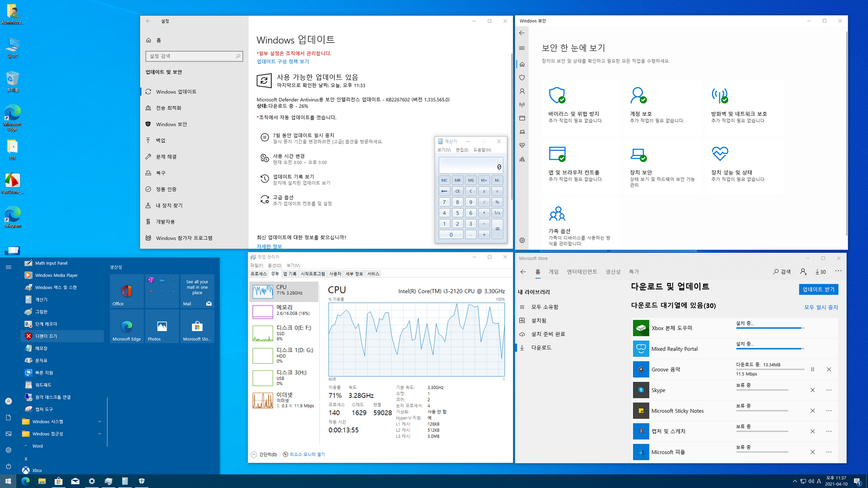Viewport: 868px width, 488px height.
Task: Open Microsoft Store tile in Start menu
Action: [x=197, y=326]
